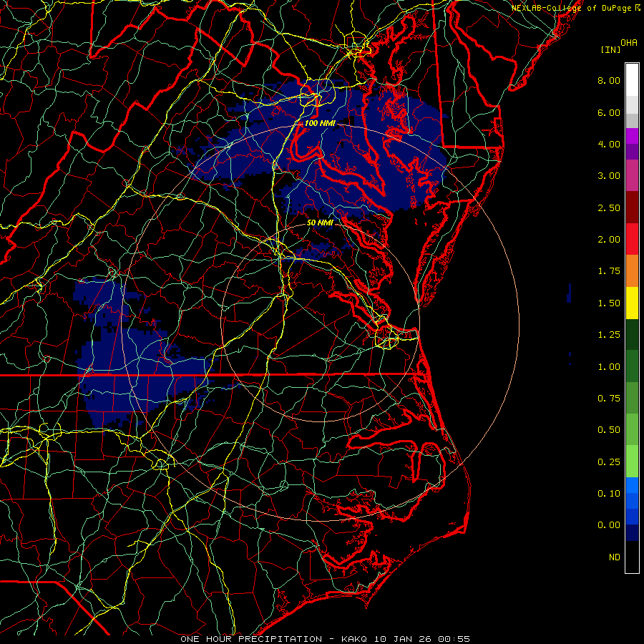This screenshot has width=644, height=644.
Task: Select the 4.00 legend label
Action: (609, 144)
